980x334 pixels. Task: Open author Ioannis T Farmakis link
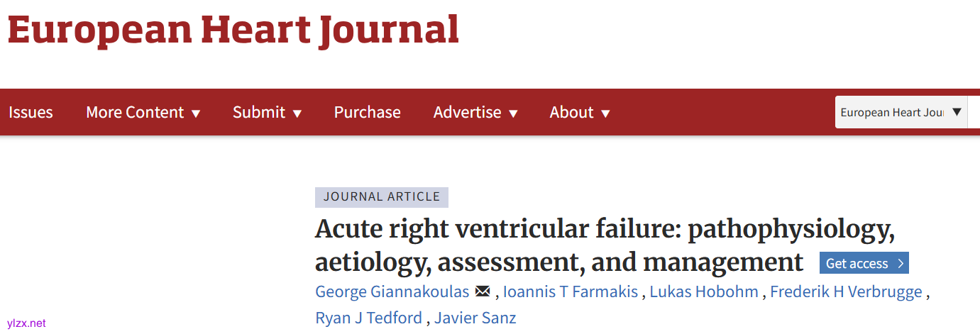[570, 291]
